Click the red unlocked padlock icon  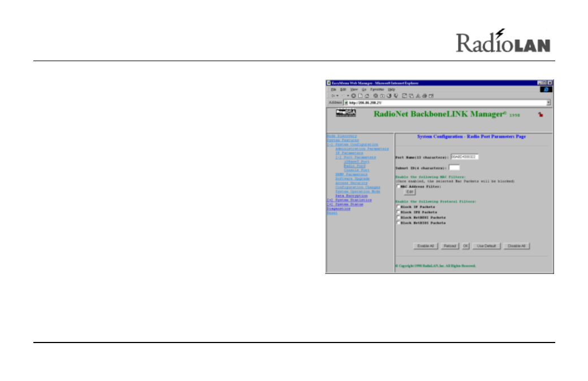[x=541, y=114]
